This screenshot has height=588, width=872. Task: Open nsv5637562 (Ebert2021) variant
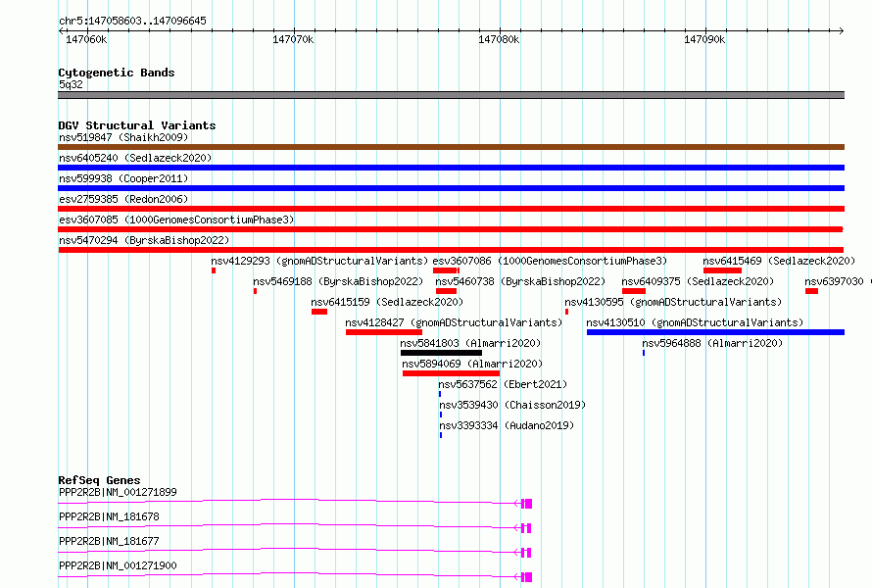[x=503, y=384]
